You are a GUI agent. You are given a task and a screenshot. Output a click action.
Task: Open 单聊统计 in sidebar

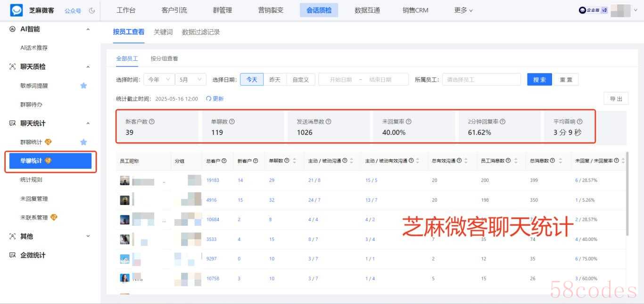coord(50,161)
